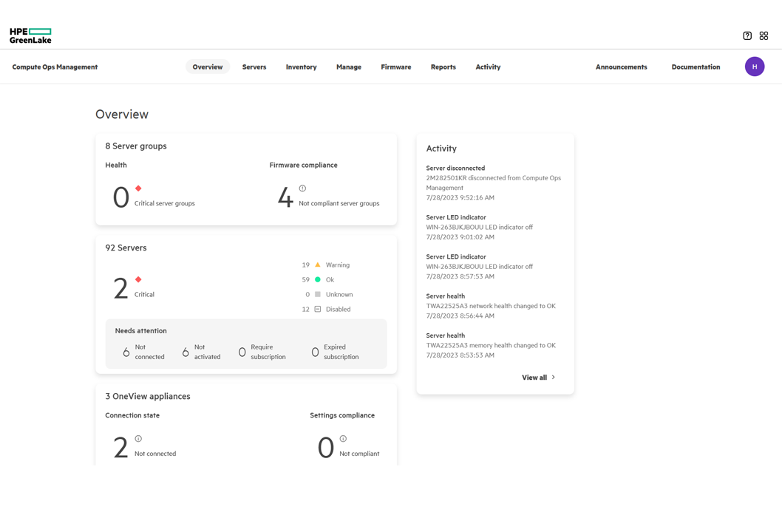Open the Announcements link
The image size is (782, 532).
tap(621, 67)
